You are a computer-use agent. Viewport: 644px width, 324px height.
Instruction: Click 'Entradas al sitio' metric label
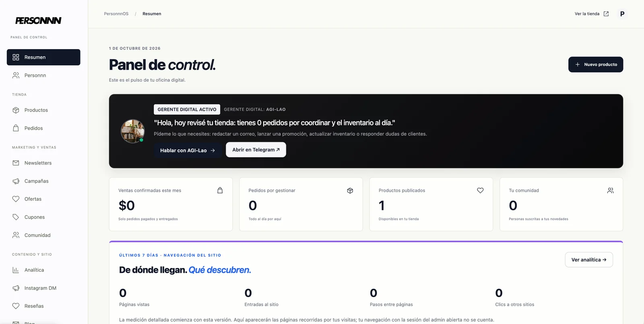click(x=261, y=305)
